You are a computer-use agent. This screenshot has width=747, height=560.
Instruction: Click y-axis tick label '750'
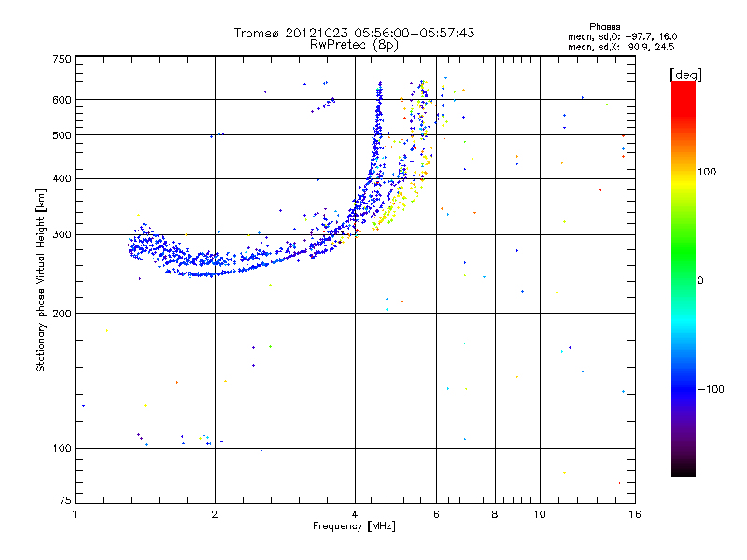[62, 59]
